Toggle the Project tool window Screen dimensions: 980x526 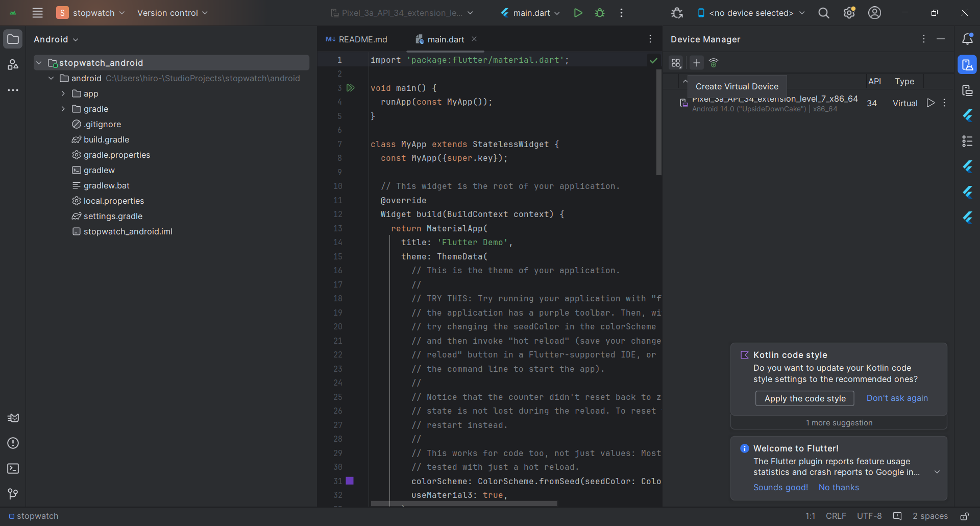coord(13,39)
